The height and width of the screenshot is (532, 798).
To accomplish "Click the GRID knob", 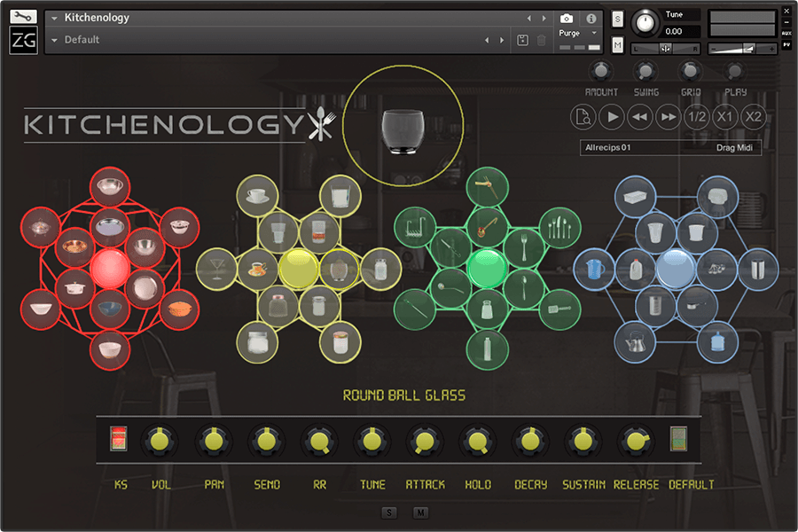I will pos(690,71).
